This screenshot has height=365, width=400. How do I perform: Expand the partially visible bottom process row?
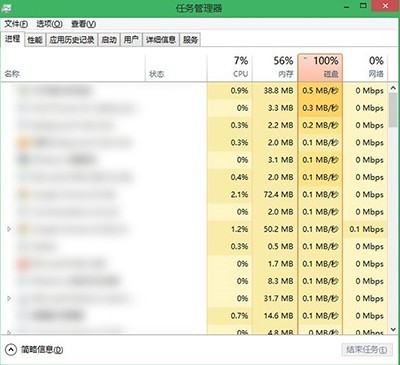click(x=9, y=332)
